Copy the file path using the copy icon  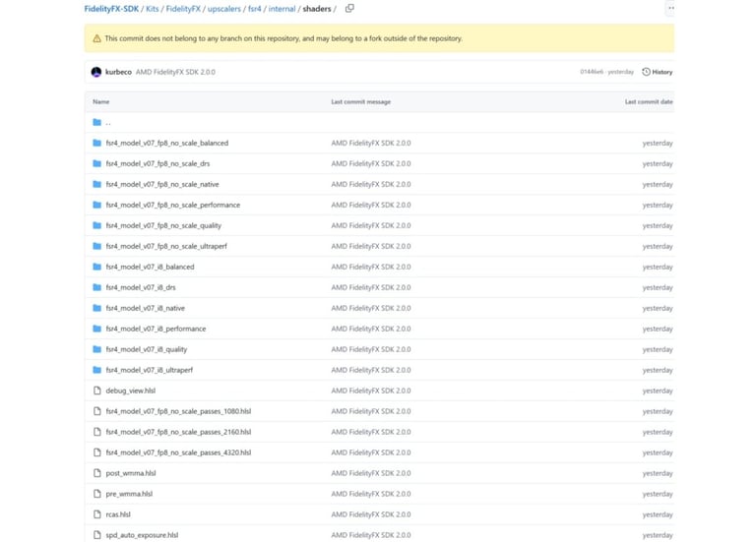(349, 8)
